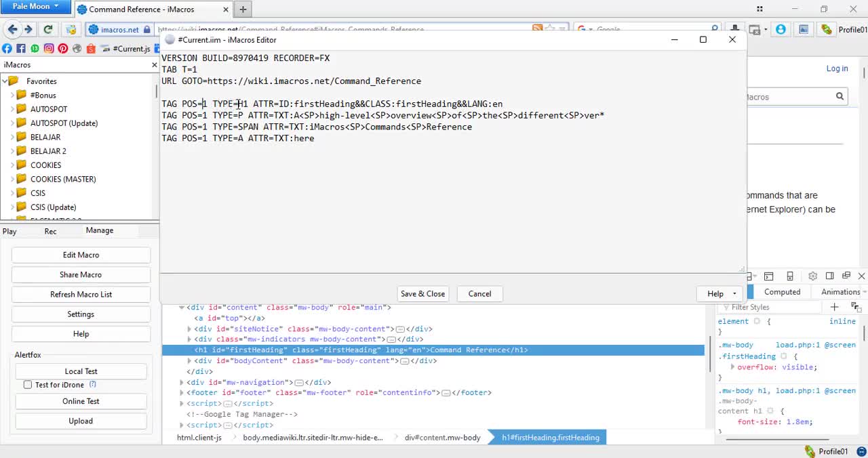Enable Test for iDrone checkbox
Image resolution: width=868 pixels, height=458 pixels.
pyautogui.click(x=28, y=385)
